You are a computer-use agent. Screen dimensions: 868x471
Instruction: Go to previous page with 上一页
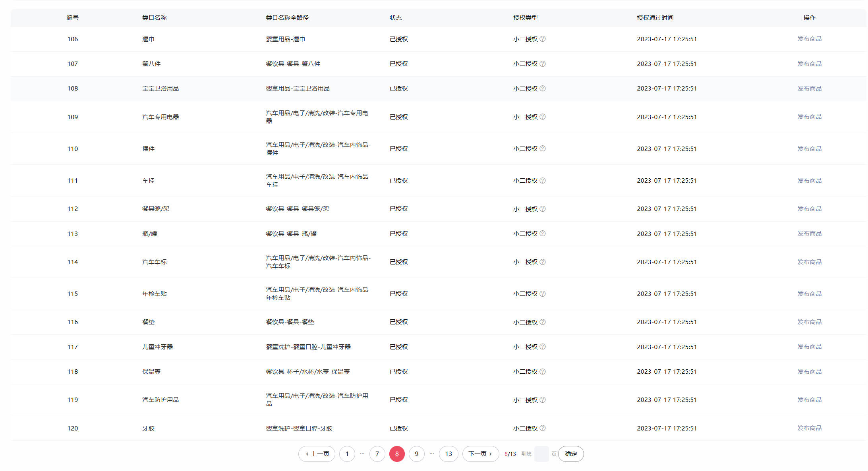(x=317, y=454)
